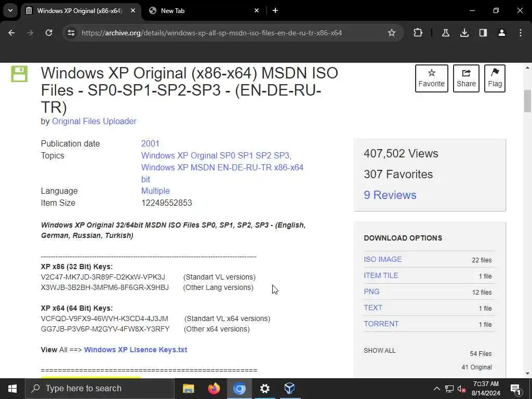Close the New Tab tab
The width and height of the screenshot is (532, 399).
click(x=257, y=11)
